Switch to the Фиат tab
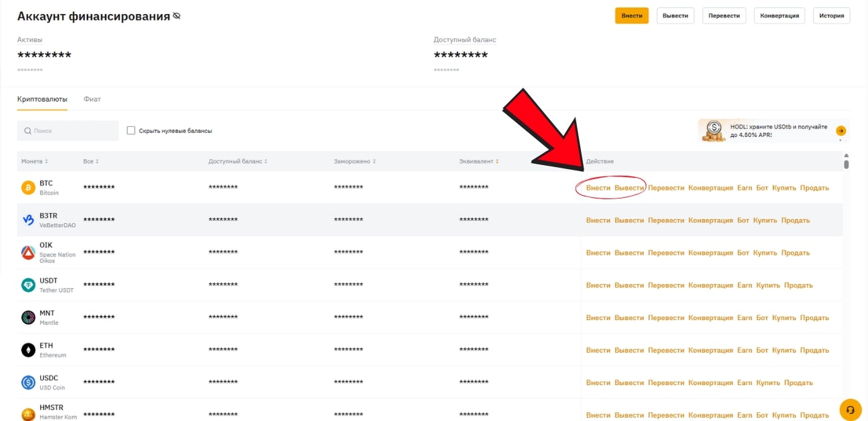Image resolution: width=868 pixels, height=421 pixels. point(92,100)
